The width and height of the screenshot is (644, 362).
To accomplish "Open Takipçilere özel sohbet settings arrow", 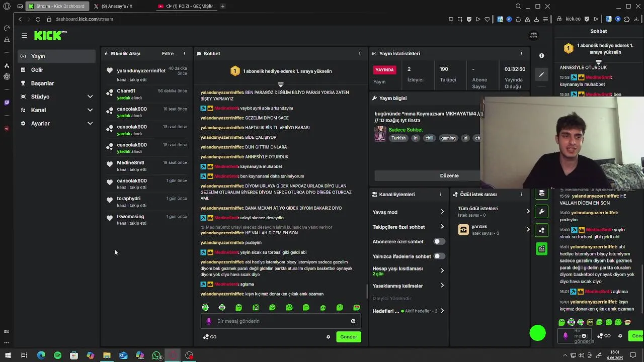I will coord(442,227).
